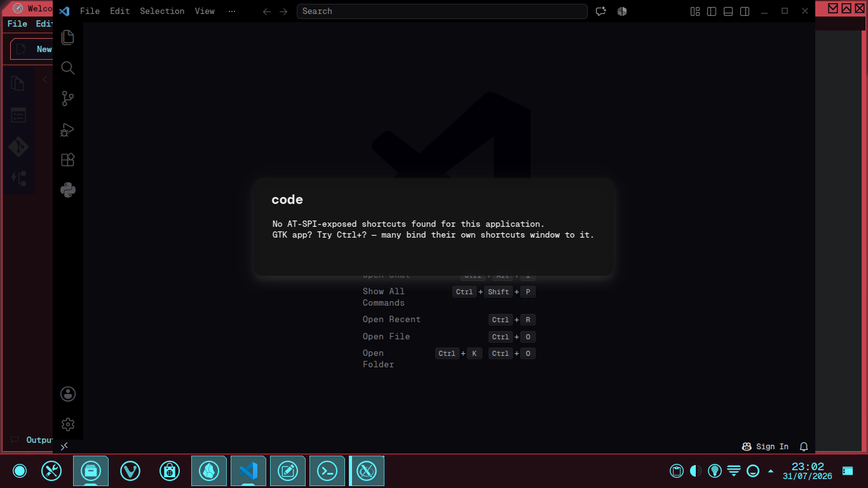Image resolution: width=868 pixels, height=488 pixels.
Task: Open the lock bag taskbar icon
Action: click(169, 471)
